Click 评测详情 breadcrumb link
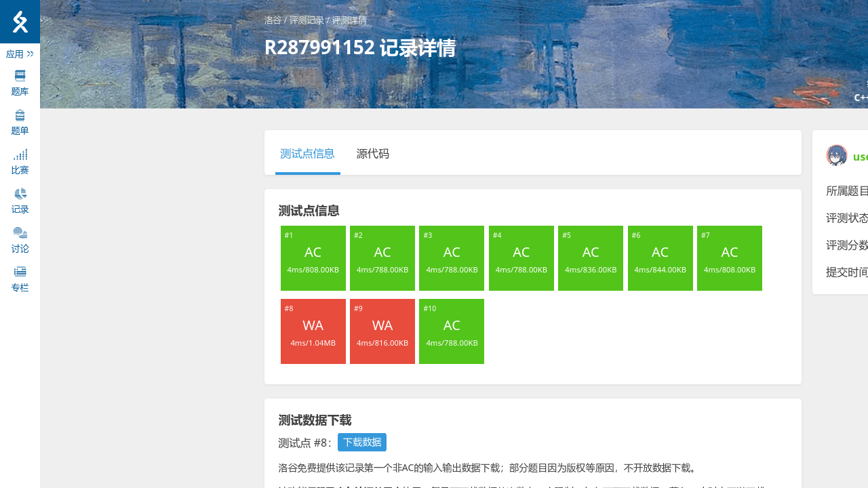868x488 pixels. 349,20
